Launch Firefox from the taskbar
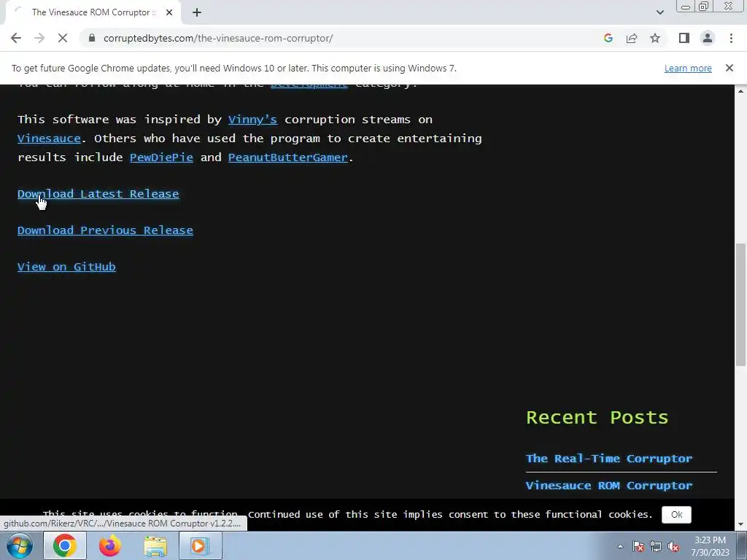The width and height of the screenshot is (747, 560). (x=109, y=545)
